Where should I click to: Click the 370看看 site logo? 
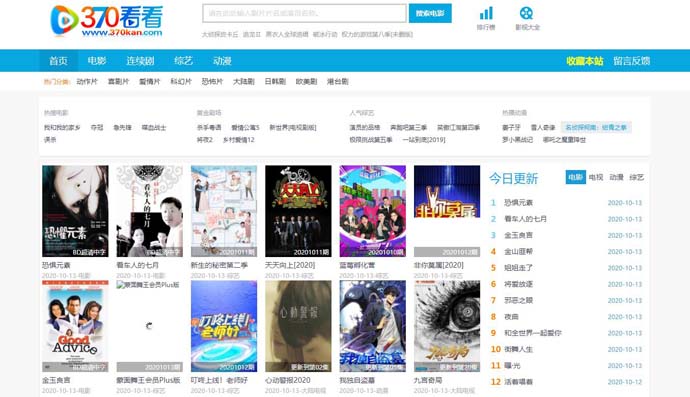click(x=106, y=21)
